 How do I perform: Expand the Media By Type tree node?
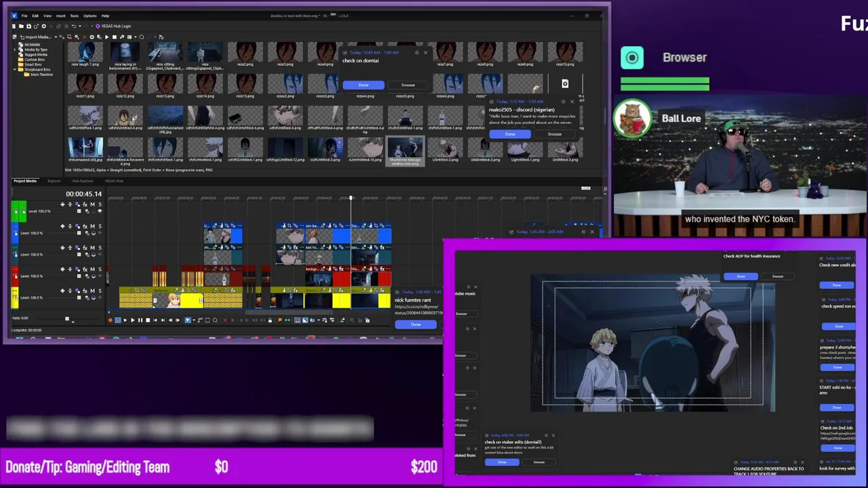(x=14, y=49)
